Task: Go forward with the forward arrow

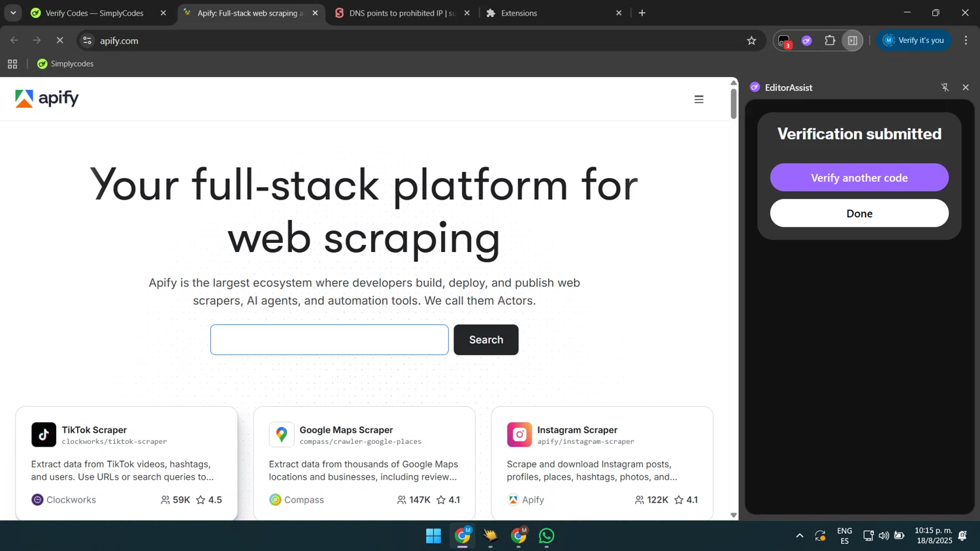Action: (x=37, y=40)
